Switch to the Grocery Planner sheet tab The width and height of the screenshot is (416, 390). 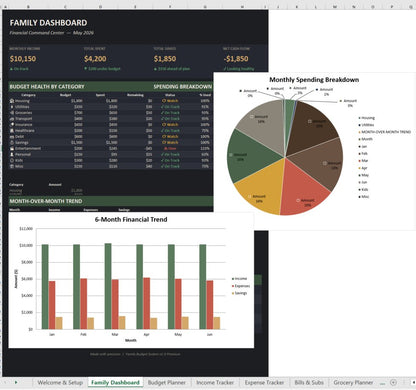[x=353, y=382]
